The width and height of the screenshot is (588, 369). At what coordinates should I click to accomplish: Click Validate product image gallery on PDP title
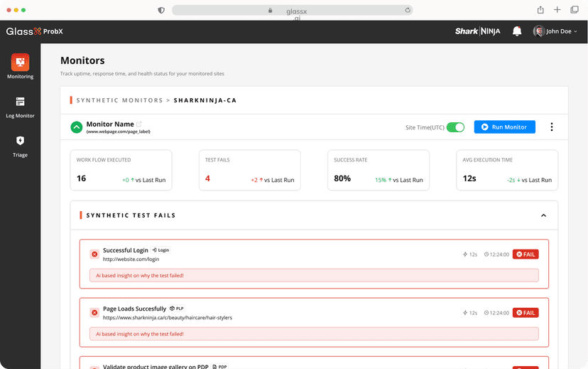[156, 367]
